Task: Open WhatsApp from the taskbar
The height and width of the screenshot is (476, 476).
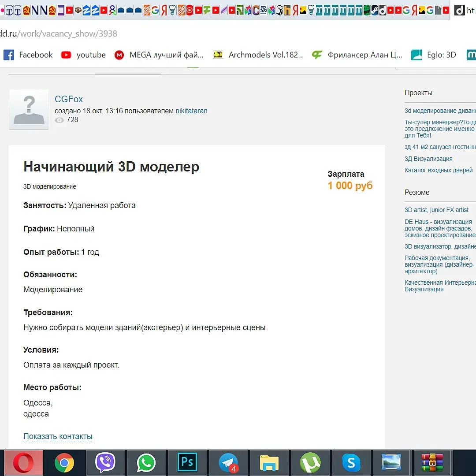Action: tap(146, 463)
